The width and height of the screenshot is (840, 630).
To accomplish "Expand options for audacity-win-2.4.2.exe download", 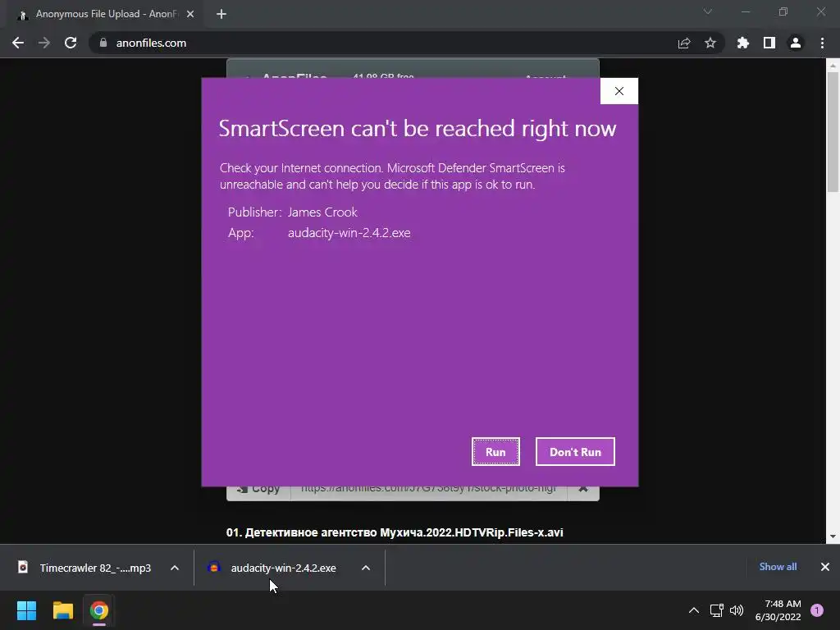I will pyautogui.click(x=366, y=568).
